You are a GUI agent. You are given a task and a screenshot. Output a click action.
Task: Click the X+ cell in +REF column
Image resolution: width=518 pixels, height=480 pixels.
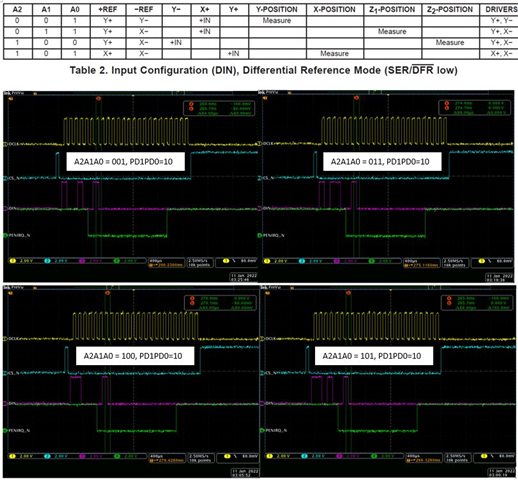107,54
